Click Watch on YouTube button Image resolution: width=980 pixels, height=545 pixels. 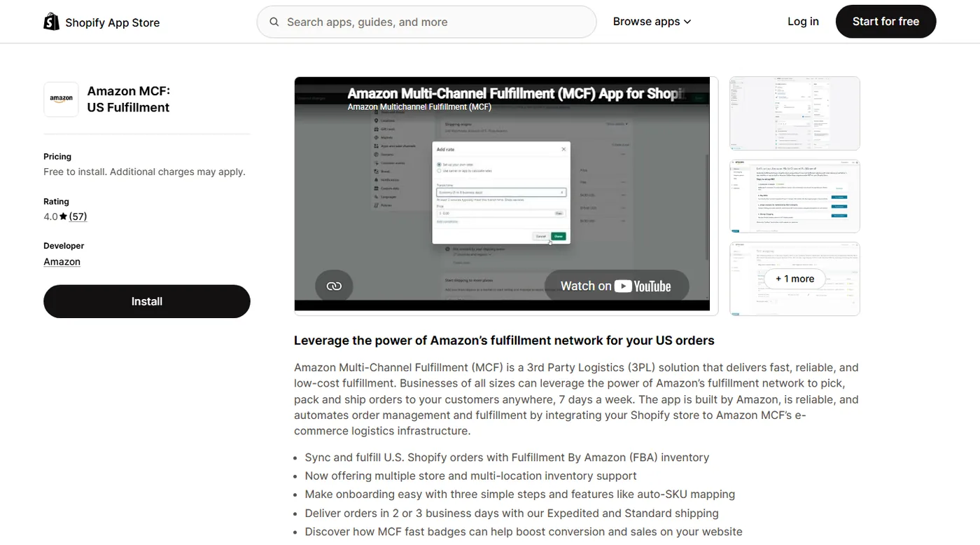pyautogui.click(x=617, y=286)
